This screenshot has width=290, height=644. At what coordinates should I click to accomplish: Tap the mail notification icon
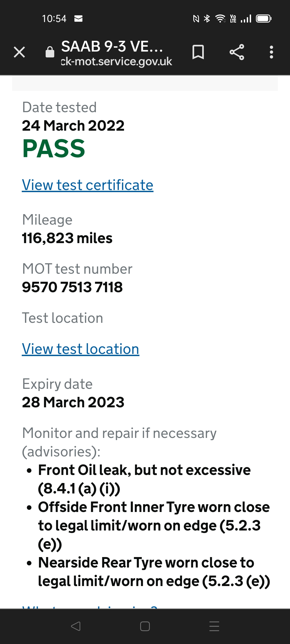78,19
